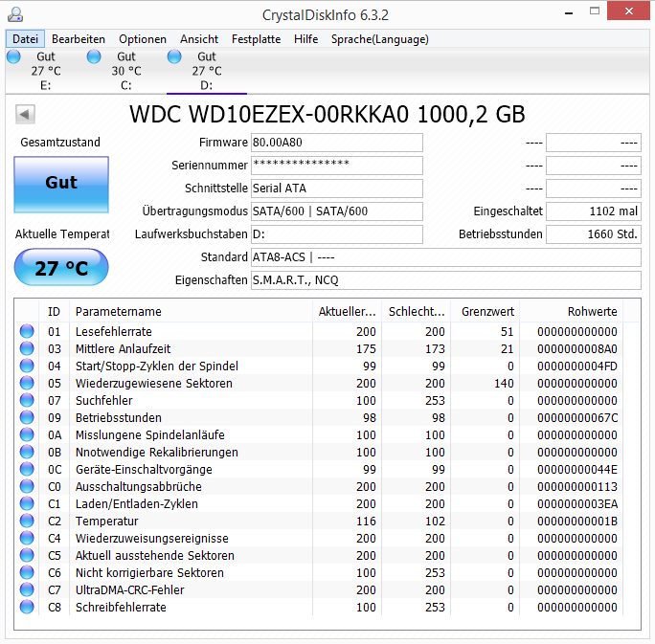Click the ID column header
Screen dimensions: 655x644
(x=54, y=311)
